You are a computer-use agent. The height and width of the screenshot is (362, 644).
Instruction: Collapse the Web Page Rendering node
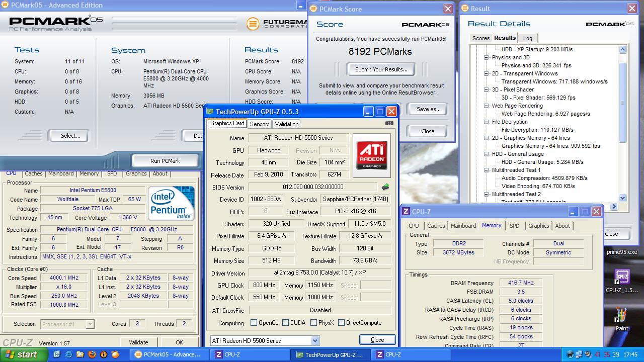point(487,106)
